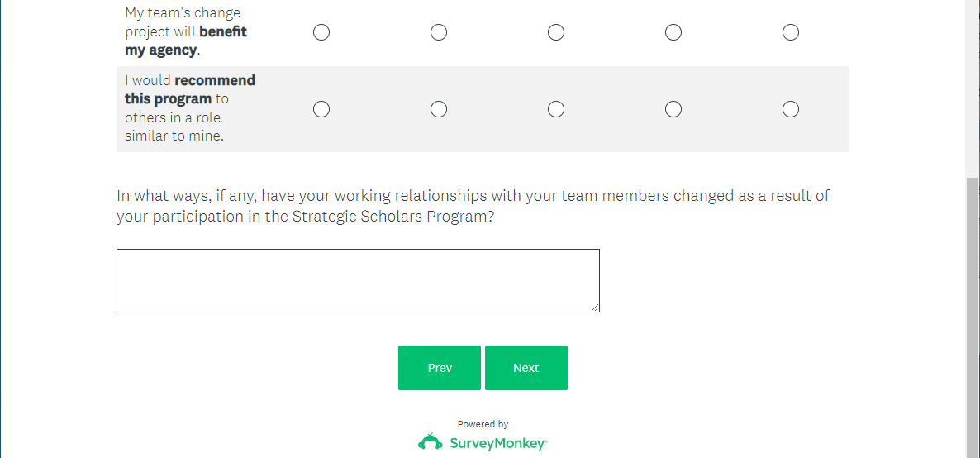Select first radio in 'benefit my agency' row
This screenshot has height=458, width=980.
321,32
